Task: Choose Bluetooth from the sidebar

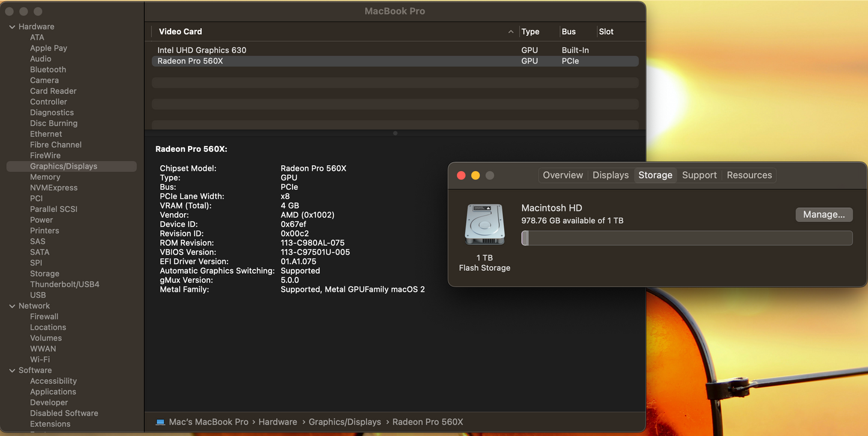Action: pos(48,70)
